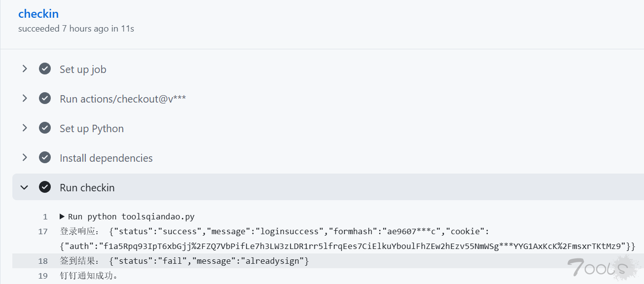Expand the Install dependencies step
Viewport: 644px width, 284px height.
coord(25,158)
